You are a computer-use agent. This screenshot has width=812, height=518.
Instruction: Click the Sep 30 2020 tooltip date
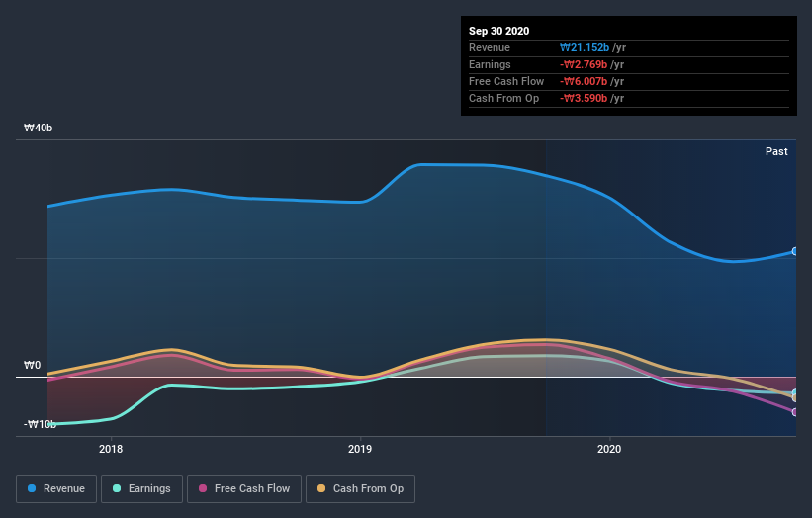coord(498,31)
